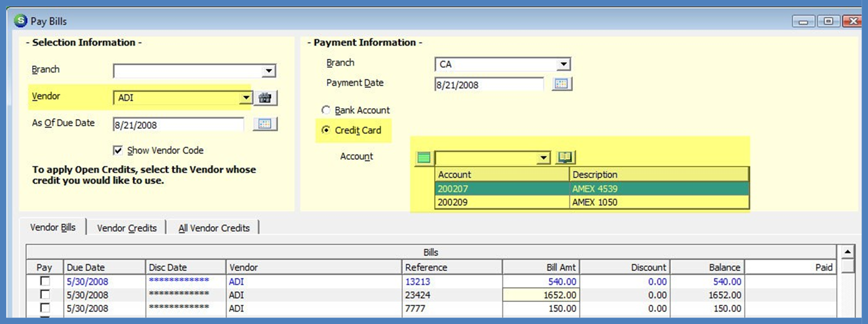Expand the Selection Information Branch dropdown
This screenshot has height=324, width=868.
pyautogui.click(x=269, y=71)
